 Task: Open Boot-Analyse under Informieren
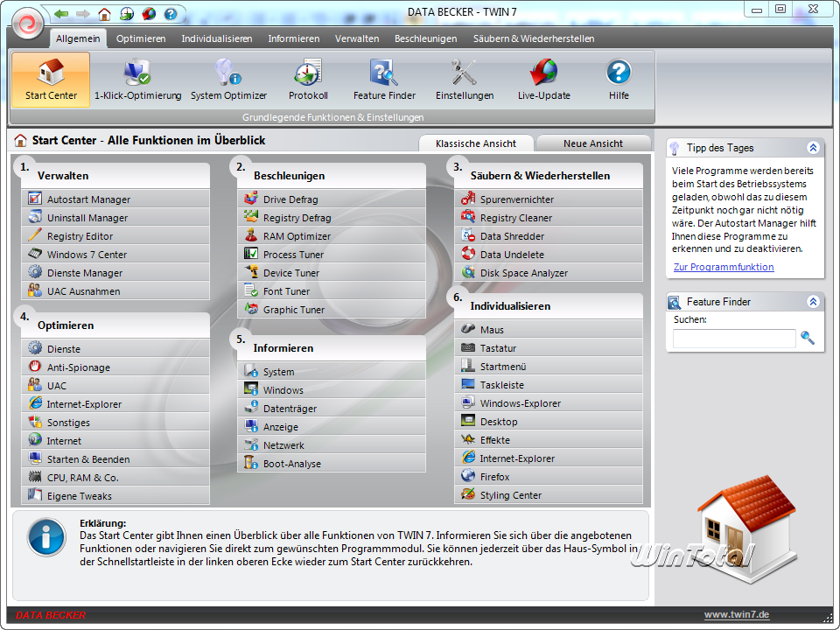pos(332,464)
